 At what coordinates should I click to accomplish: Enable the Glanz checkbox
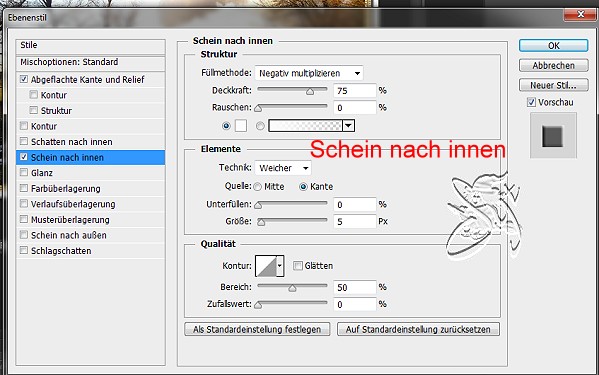[x=24, y=173]
